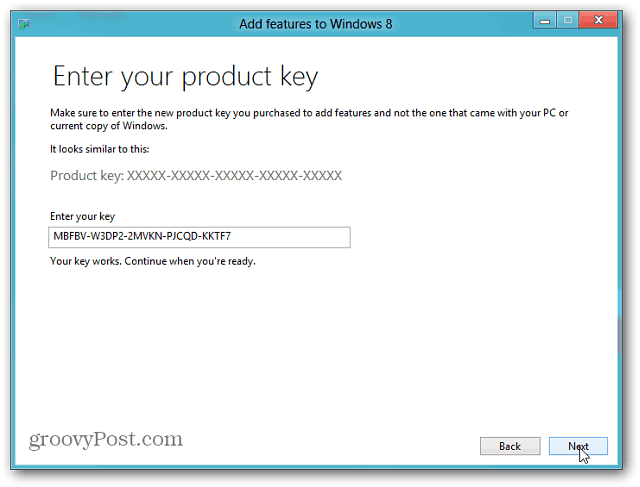Click the 'It looks similar to this:' text
Viewport: 640px width, 487px height.
(100, 149)
